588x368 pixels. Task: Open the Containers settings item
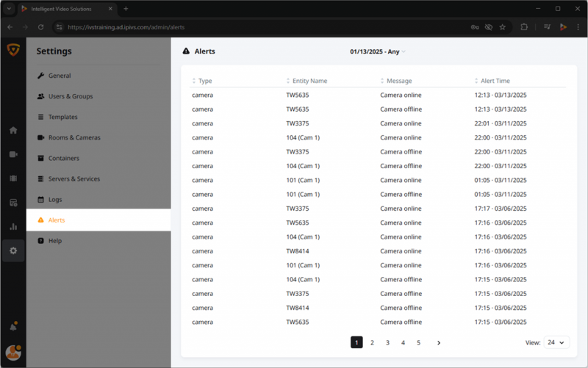(x=98, y=158)
